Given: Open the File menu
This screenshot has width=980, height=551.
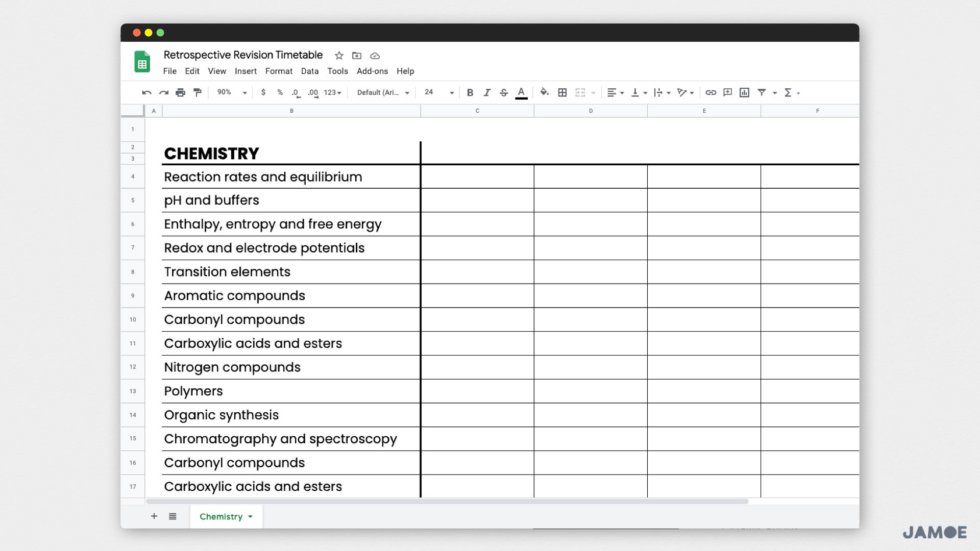Looking at the screenshot, I should [x=169, y=70].
